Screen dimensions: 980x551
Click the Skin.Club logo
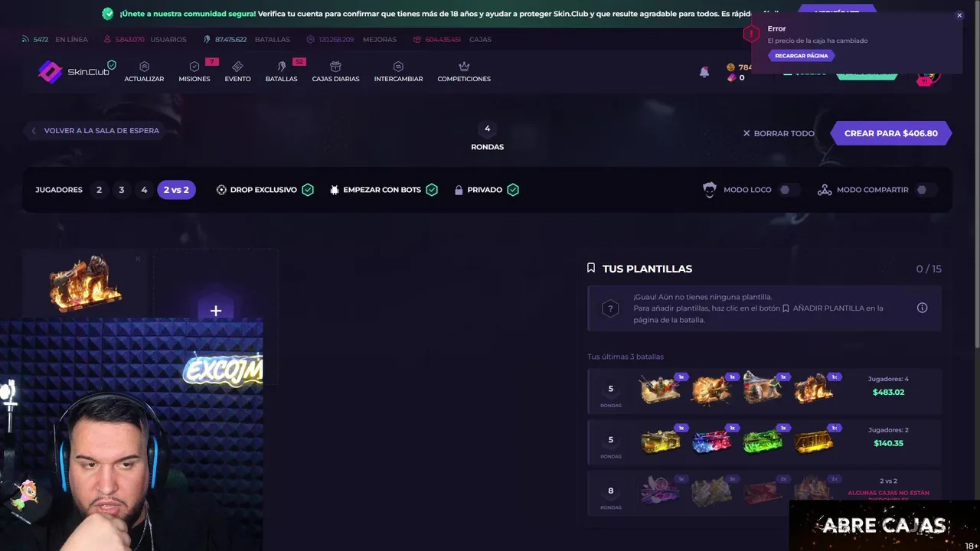[x=73, y=71]
